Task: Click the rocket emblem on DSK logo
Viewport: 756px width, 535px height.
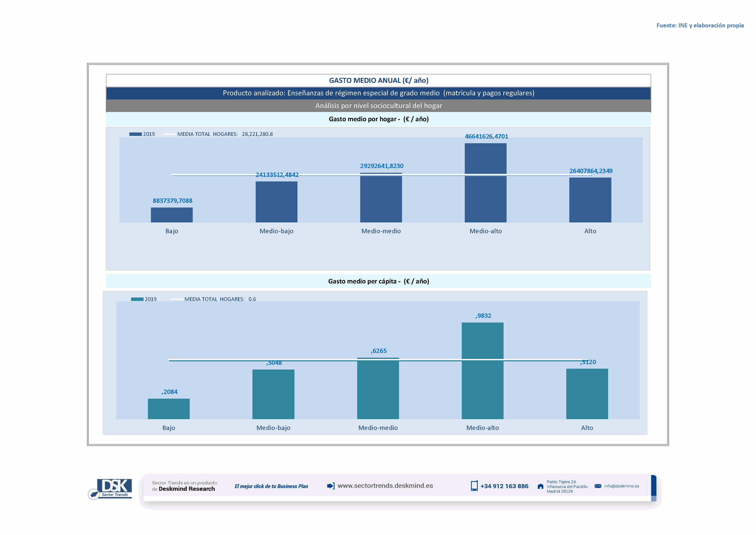Action: click(94, 494)
